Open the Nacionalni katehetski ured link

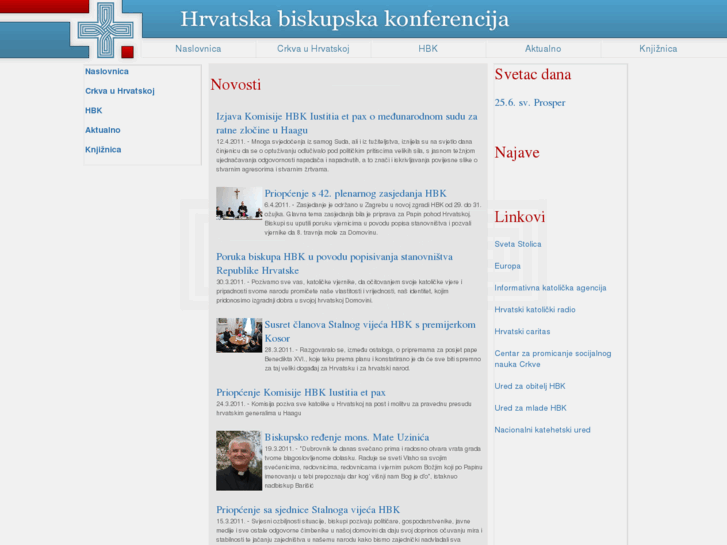542,430
